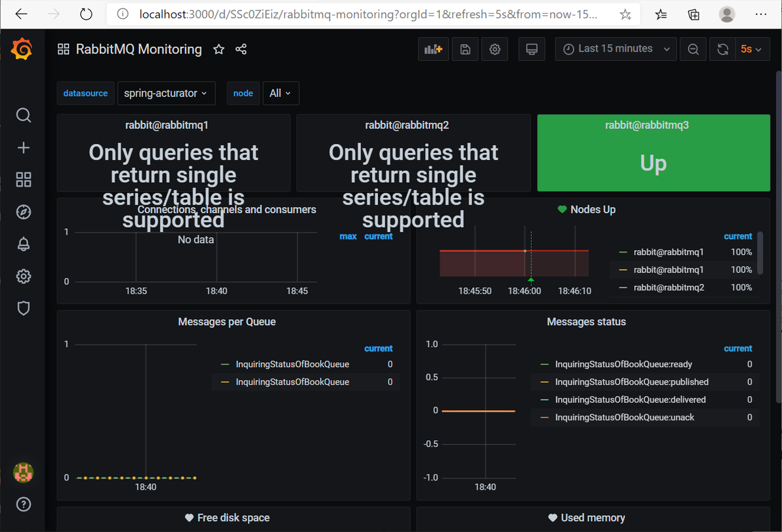View site information icon in address bar

tap(122, 14)
